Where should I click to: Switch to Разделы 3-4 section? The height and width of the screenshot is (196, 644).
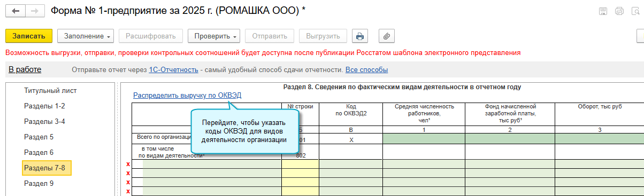coord(44,121)
